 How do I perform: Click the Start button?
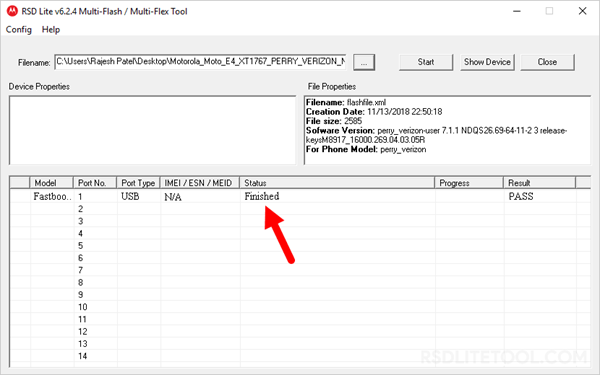(x=426, y=62)
